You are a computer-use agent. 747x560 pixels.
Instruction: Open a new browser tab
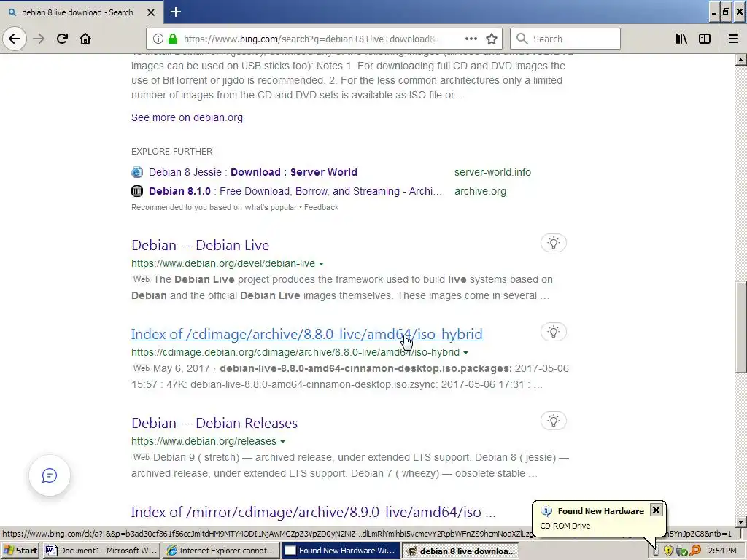click(175, 12)
